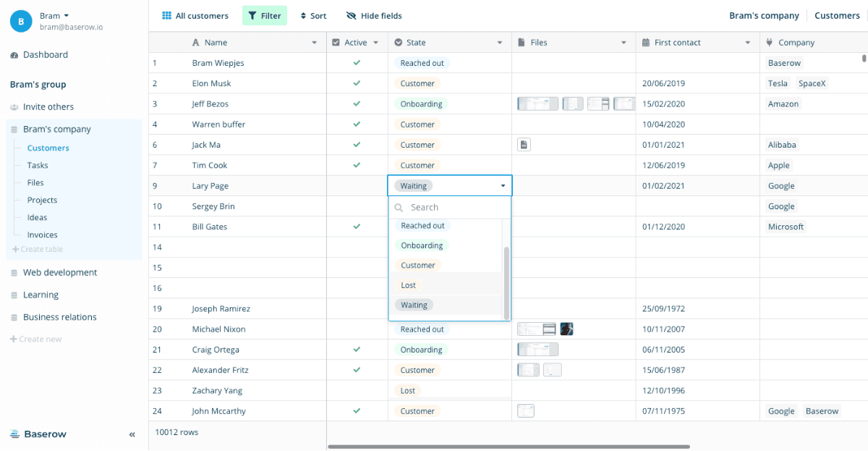Click the Filter funnel icon

coord(252,14)
